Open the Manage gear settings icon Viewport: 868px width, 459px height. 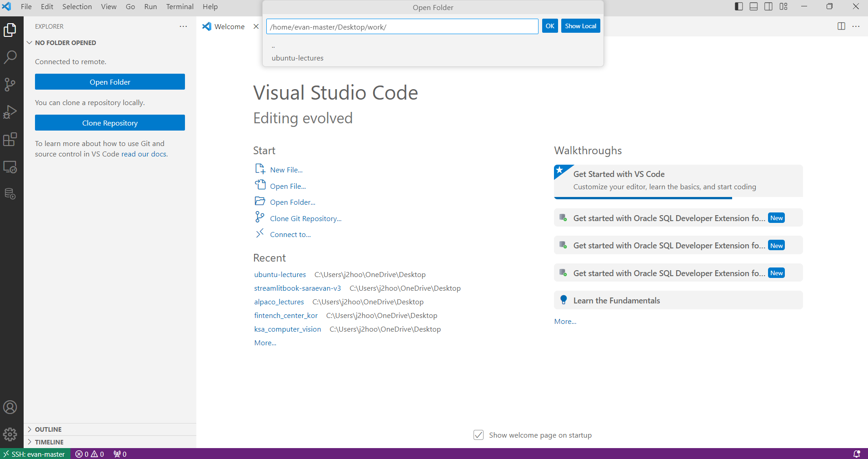click(10, 434)
